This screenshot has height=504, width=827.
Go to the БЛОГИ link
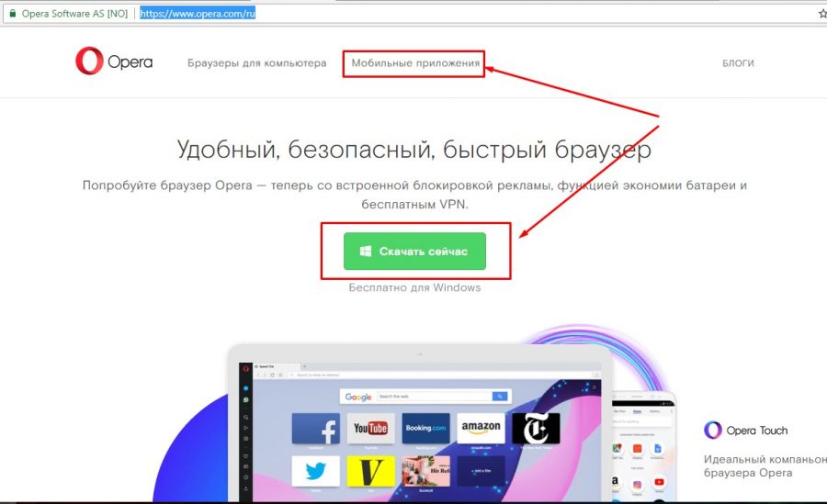(x=738, y=63)
